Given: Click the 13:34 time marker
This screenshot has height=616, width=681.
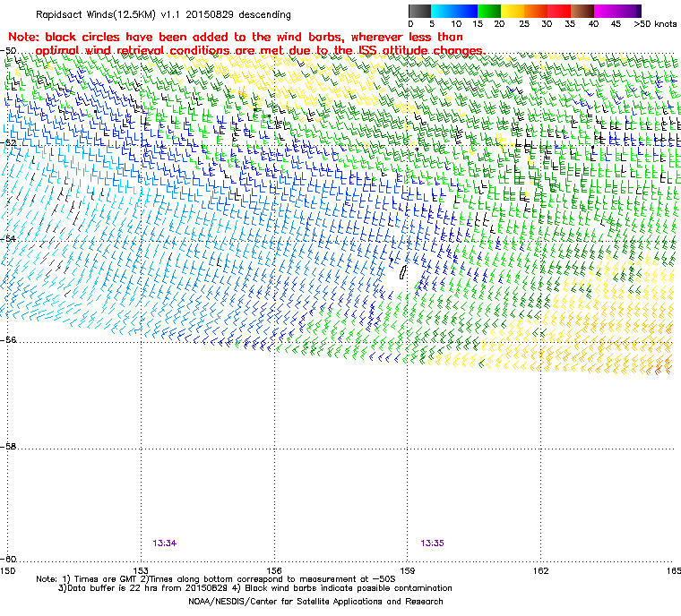Looking at the screenshot, I should 165,543.
